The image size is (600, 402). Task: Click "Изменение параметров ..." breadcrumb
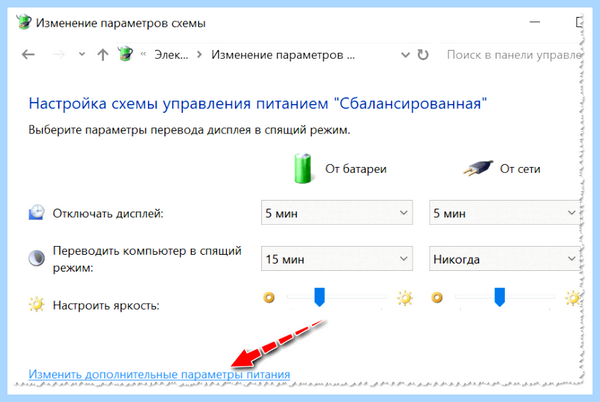click(283, 55)
